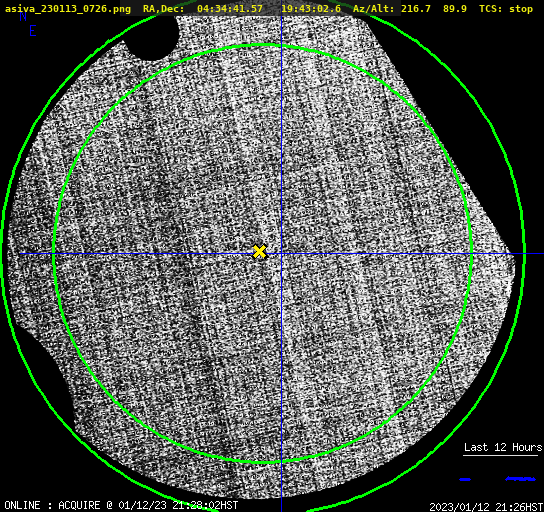Click the RA value 04:34:41.57
Image resolution: width=544 pixels, height=512 pixels.
[230, 8]
